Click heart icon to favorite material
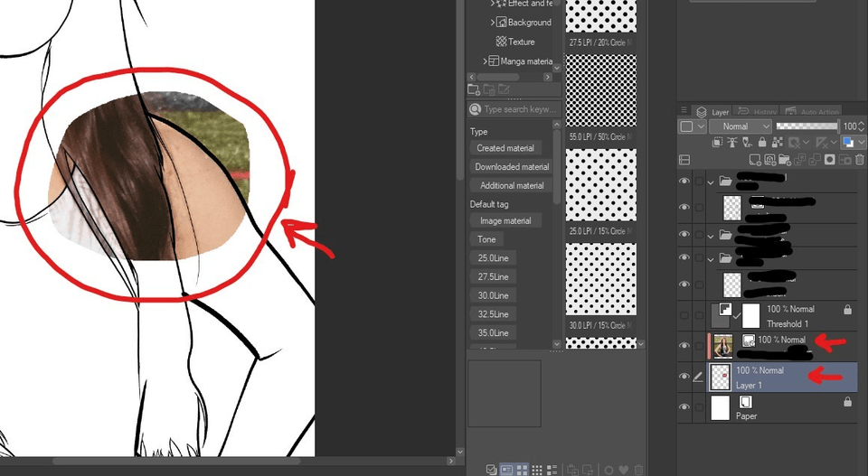This screenshot has height=476, width=868. [623, 470]
